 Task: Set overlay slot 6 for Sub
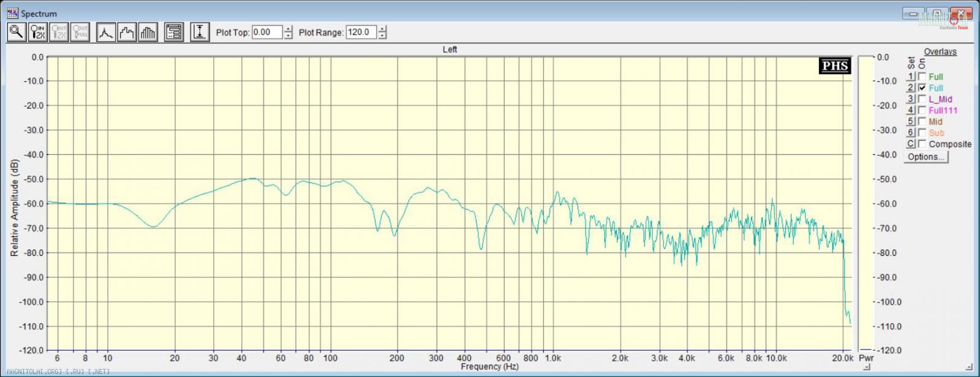click(911, 133)
